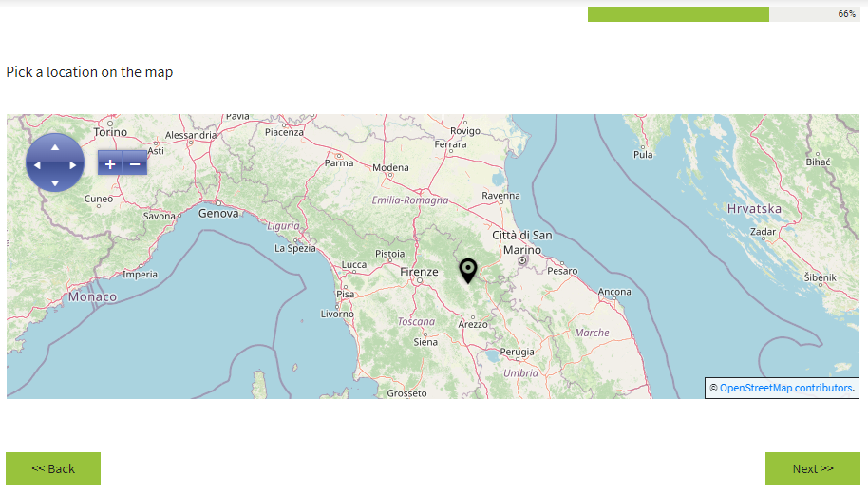Pick Parma on the map
The width and height of the screenshot is (868, 496).
tap(339, 162)
